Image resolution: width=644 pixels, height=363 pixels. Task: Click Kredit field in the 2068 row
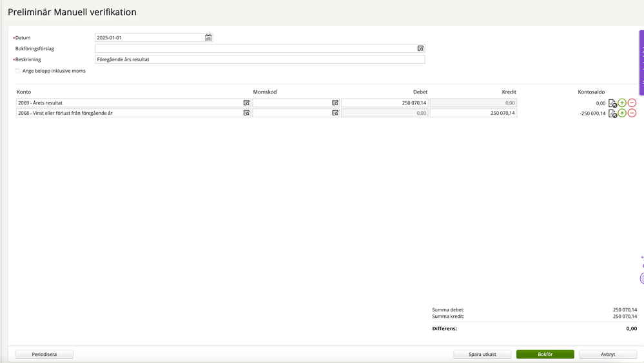(473, 113)
